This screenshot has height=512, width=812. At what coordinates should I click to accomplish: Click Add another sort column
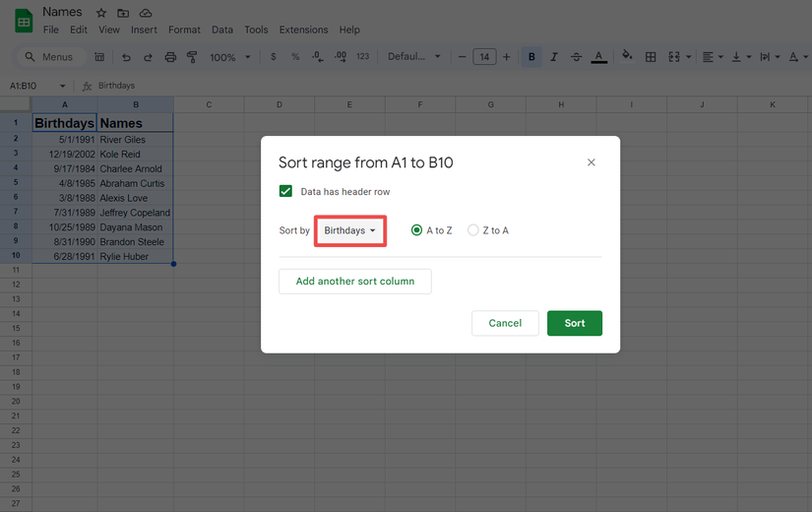[x=355, y=281]
